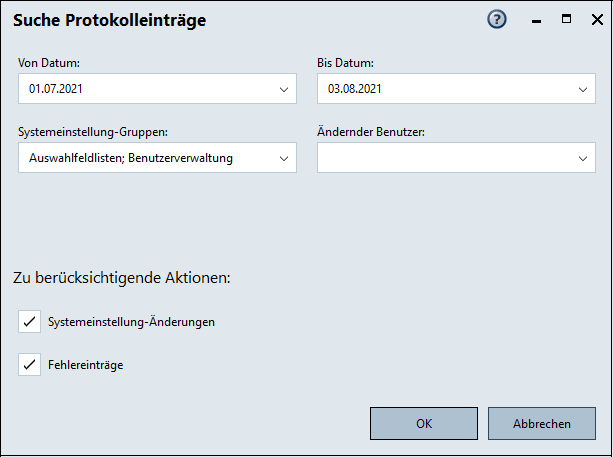Image resolution: width=613 pixels, height=457 pixels.
Task: Confirm the search with OK
Action: click(x=423, y=423)
